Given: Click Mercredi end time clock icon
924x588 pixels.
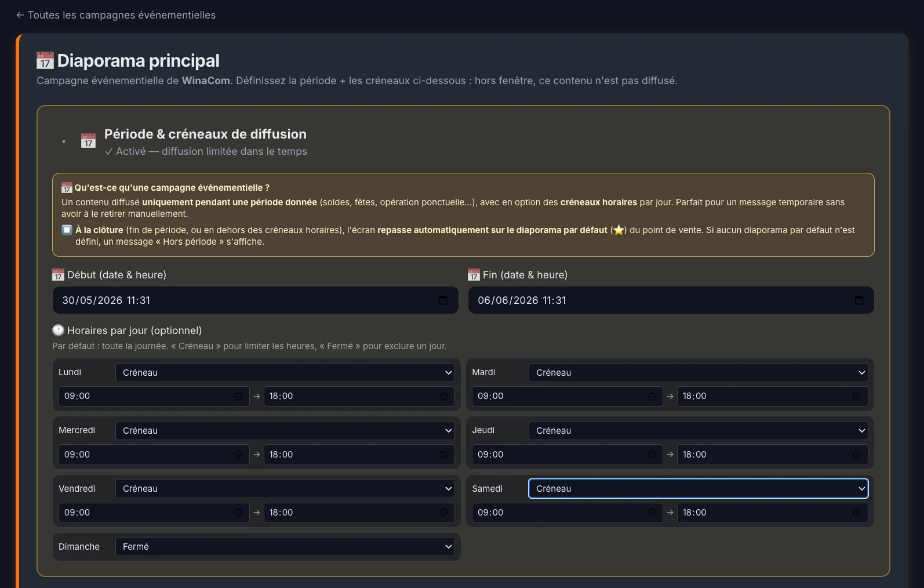Looking at the screenshot, I should (x=443, y=455).
